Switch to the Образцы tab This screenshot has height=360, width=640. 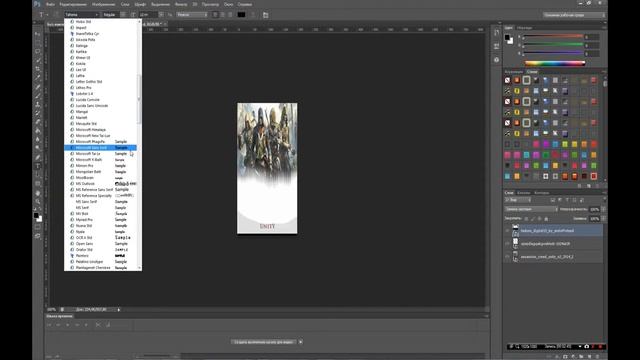(524, 28)
